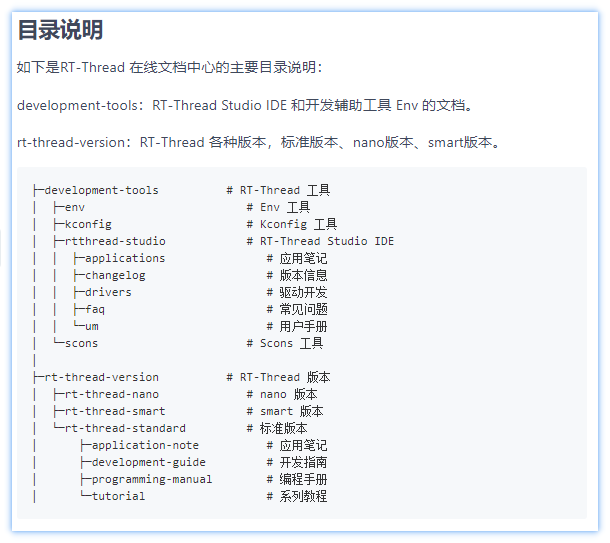Screen dimensions: 610x543
Task: Click the heading 目录说明
Action: pyautogui.click(x=60, y=30)
